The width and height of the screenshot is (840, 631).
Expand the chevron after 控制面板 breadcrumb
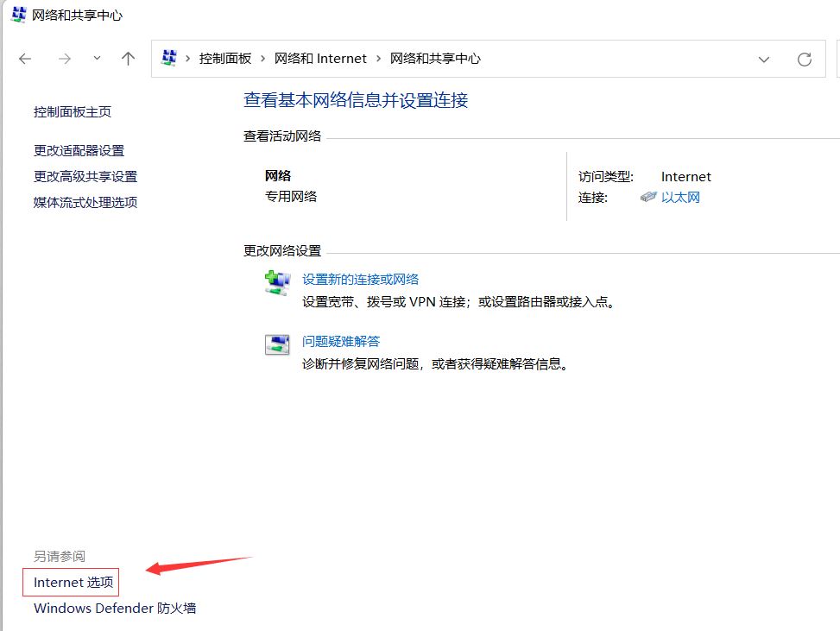[x=263, y=59]
